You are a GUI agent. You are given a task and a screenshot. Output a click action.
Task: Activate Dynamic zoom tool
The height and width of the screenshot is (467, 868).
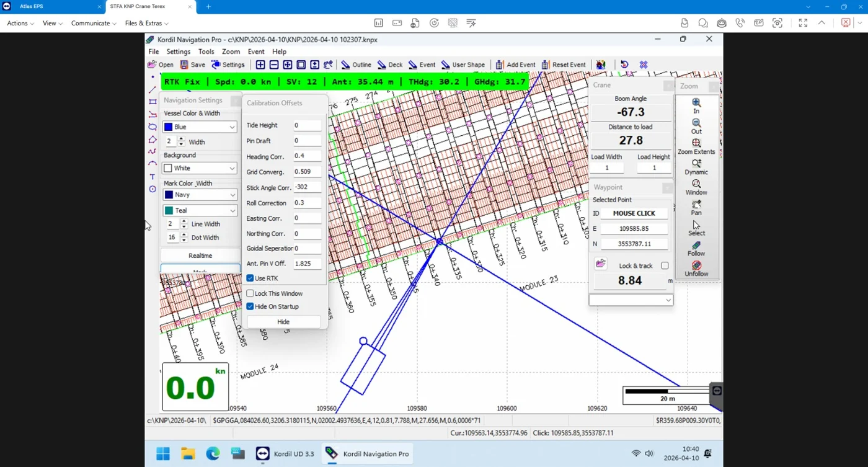(696, 164)
